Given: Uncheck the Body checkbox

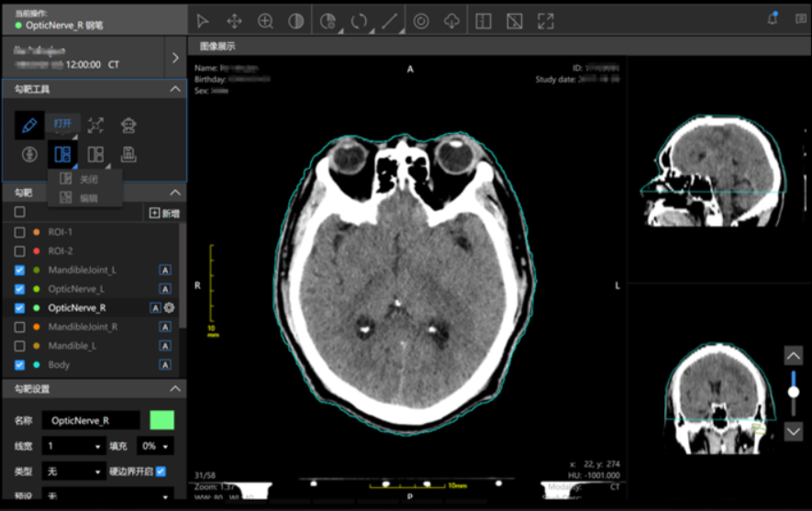Looking at the screenshot, I should [x=19, y=365].
